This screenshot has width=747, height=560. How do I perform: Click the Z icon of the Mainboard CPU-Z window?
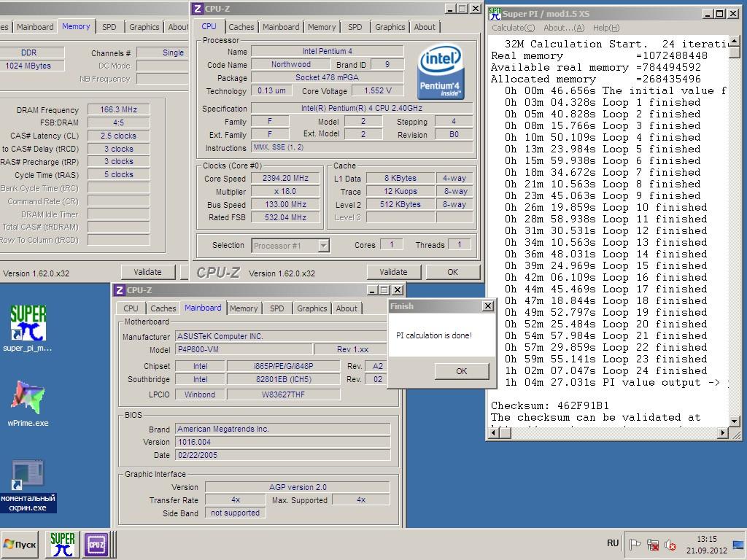click(x=120, y=290)
